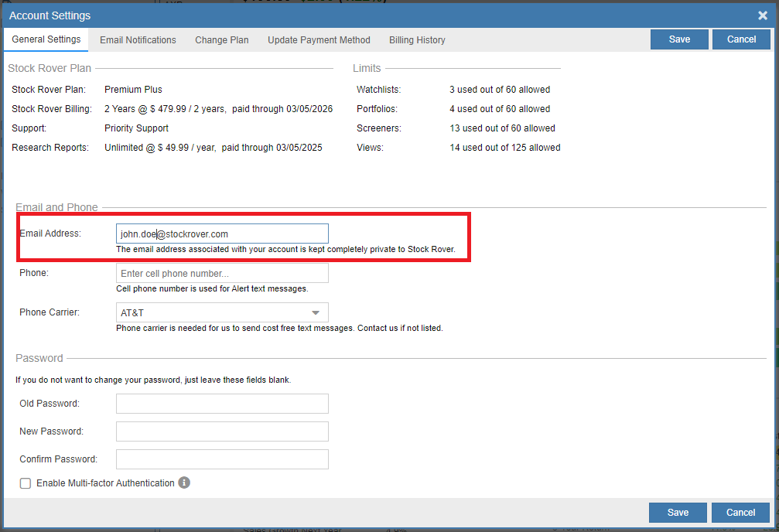Open the Billing History tab
The width and height of the screenshot is (779, 532).
pyautogui.click(x=416, y=39)
